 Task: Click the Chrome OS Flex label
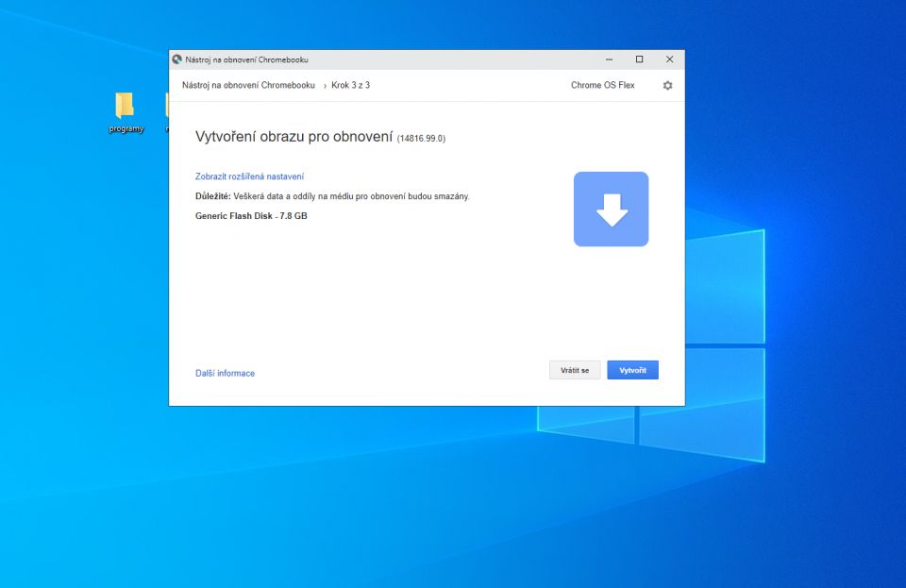pos(603,85)
